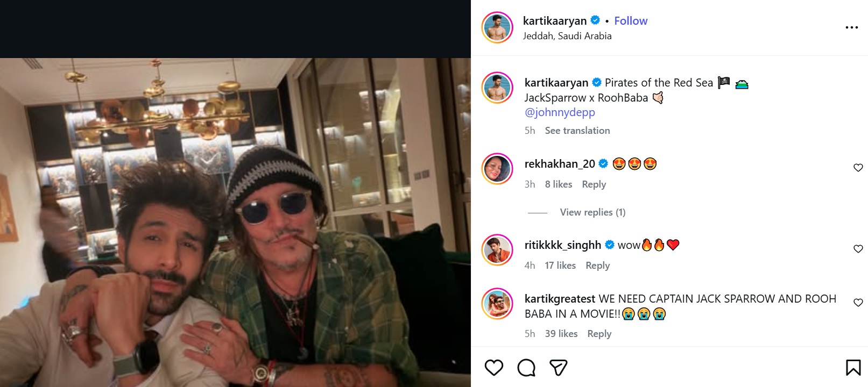Open kartikaaryan's profile picture in header
This screenshot has height=387, width=868.
coord(497,27)
